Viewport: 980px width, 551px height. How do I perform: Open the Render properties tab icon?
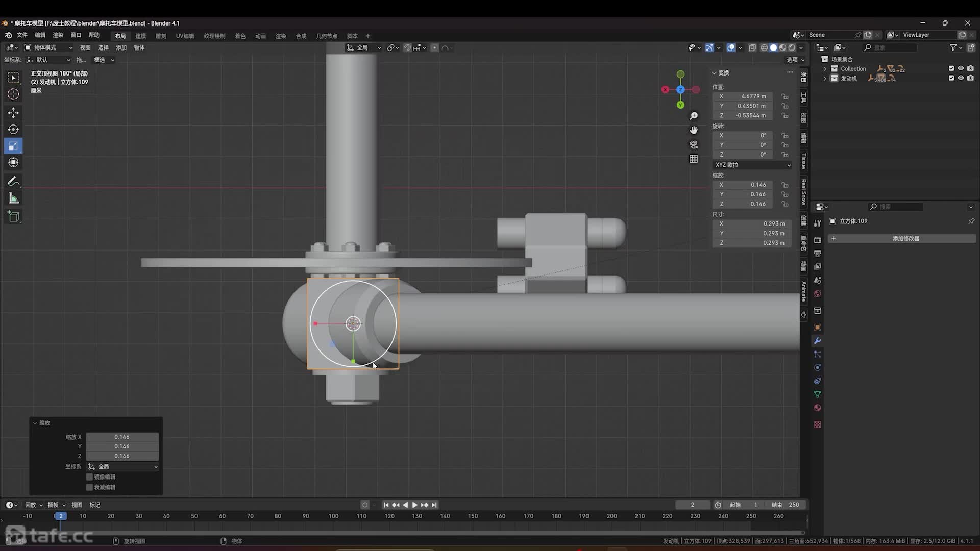pos(817,240)
